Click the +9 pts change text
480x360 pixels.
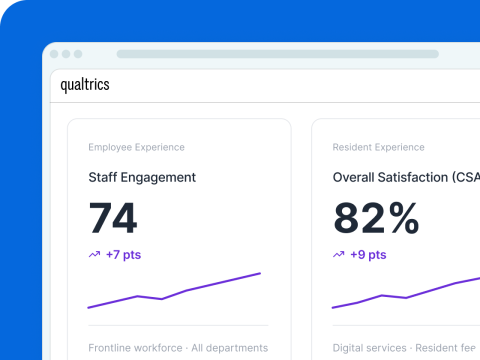[x=368, y=255]
